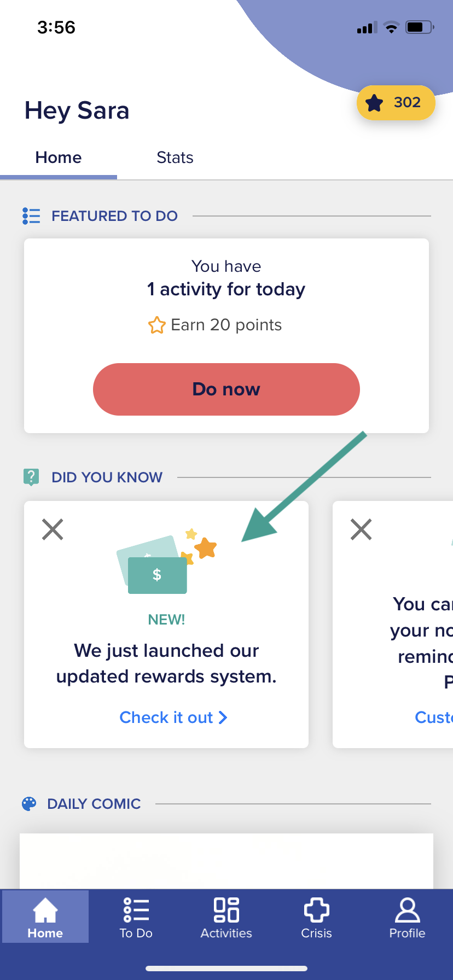Open the 302 star points badge

coord(396,102)
